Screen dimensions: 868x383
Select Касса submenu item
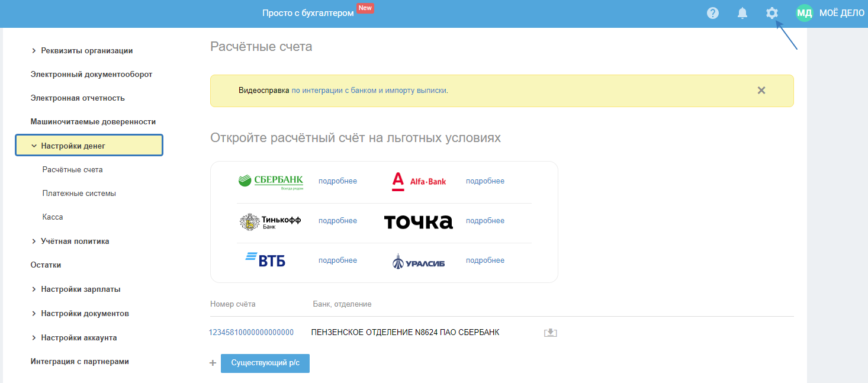tap(53, 217)
